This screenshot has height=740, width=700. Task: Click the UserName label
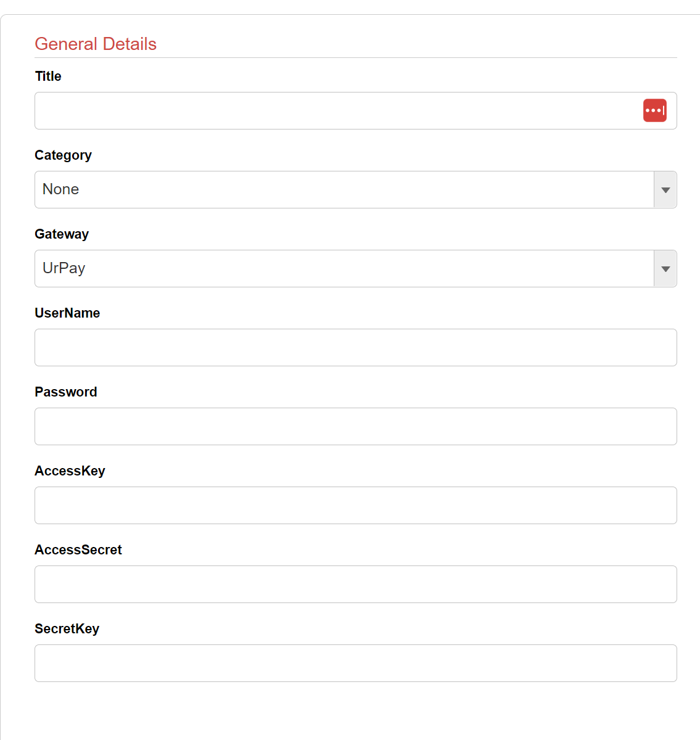(x=67, y=313)
